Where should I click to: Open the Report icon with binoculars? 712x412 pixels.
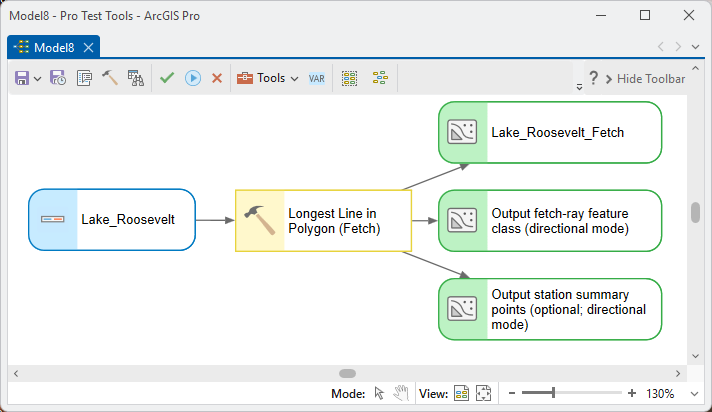135,78
